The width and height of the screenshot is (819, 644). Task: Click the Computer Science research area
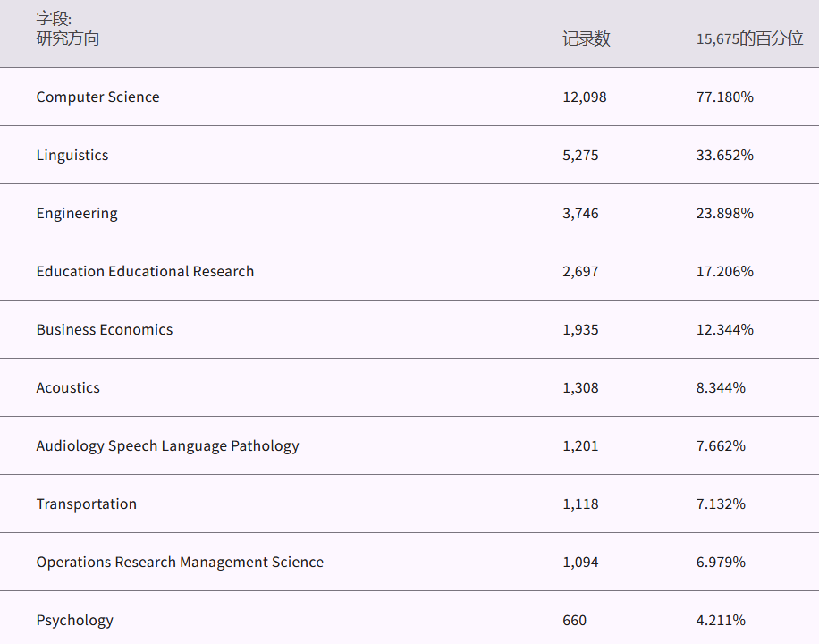coord(97,97)
